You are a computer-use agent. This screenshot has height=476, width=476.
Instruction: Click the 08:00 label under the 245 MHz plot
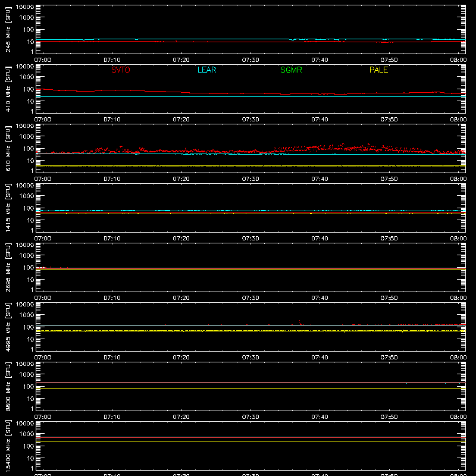(458, 60)
